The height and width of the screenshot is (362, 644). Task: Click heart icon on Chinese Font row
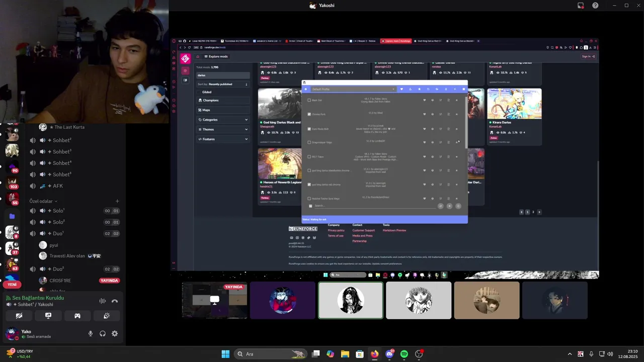[424, 114]
